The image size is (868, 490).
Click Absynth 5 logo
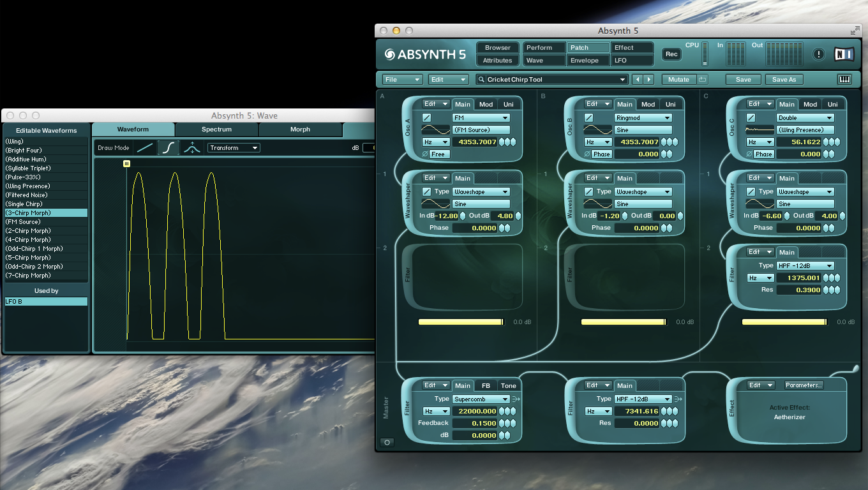click(x=425, y=54)
